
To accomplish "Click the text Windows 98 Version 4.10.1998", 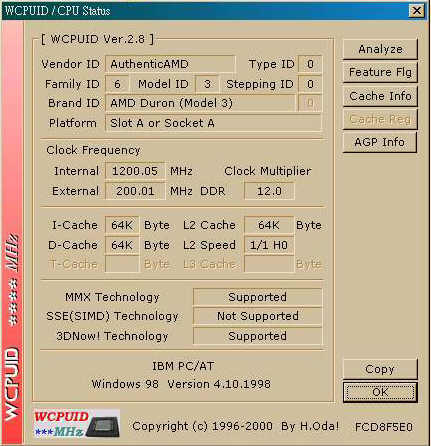I will 181,384.
